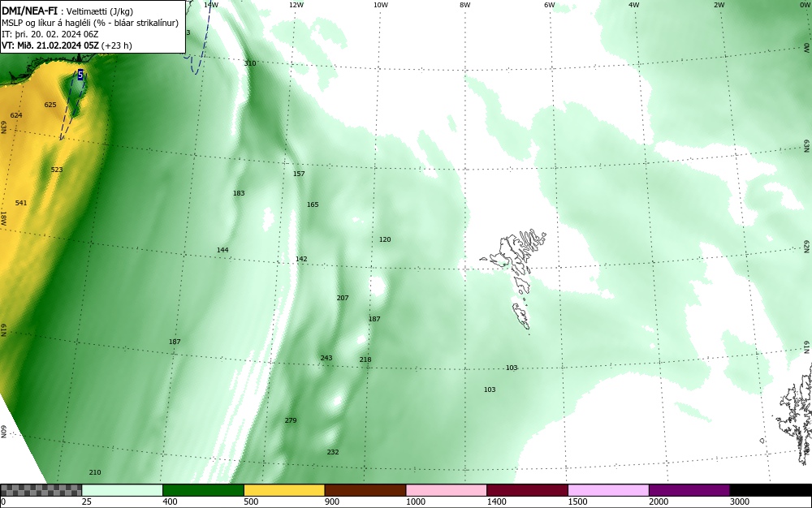
Task: Click the legend label 500
Action: pyautogui.click(x=251, y=502)
